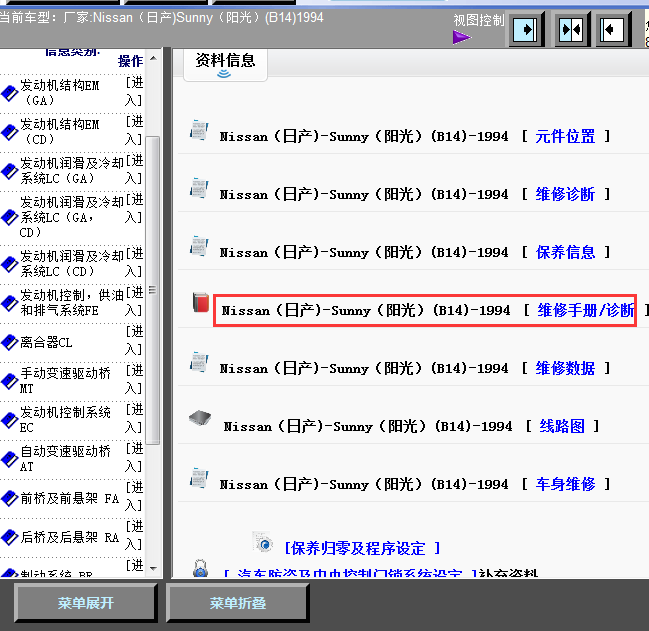The image size is (649, 631).
Task: Click the blue book icon beside 前桥及前悬架 FA
Action: (x=9, y=498)
